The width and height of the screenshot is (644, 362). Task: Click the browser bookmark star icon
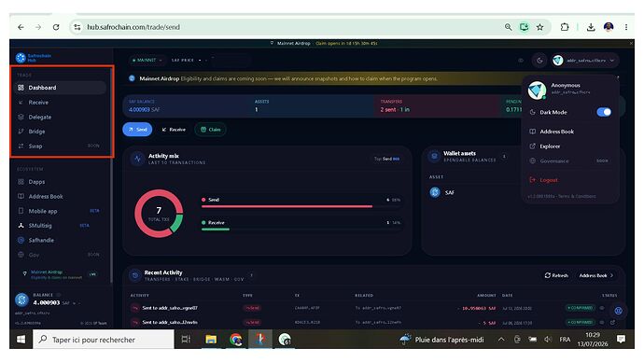pos(539,27)
